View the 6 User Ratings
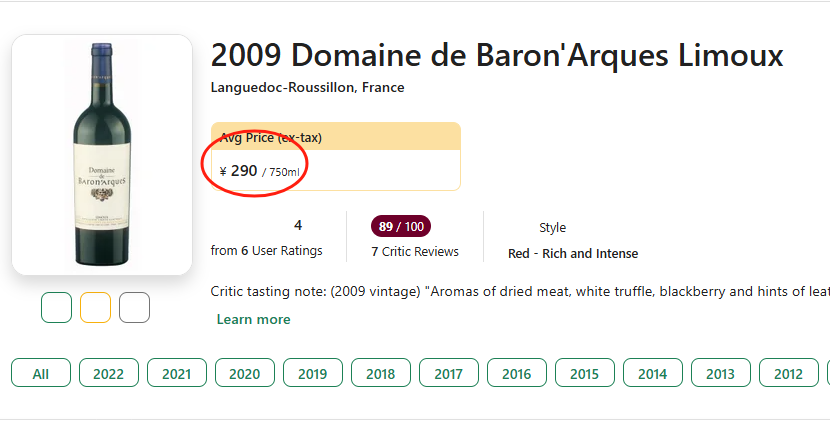The height and width of the screenshot is (429, 830). tap(267, 250)
